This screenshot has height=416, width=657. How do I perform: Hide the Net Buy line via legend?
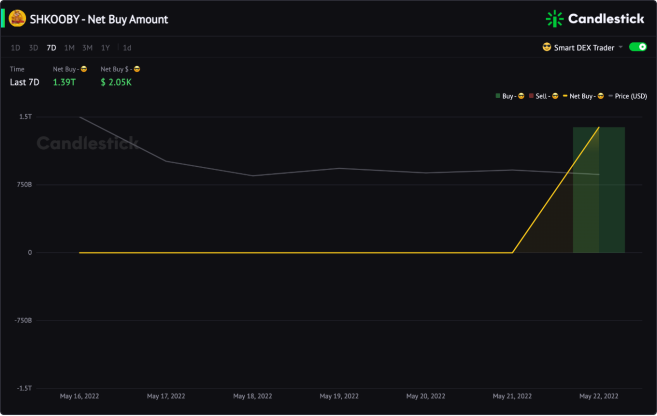pos(583,96)
